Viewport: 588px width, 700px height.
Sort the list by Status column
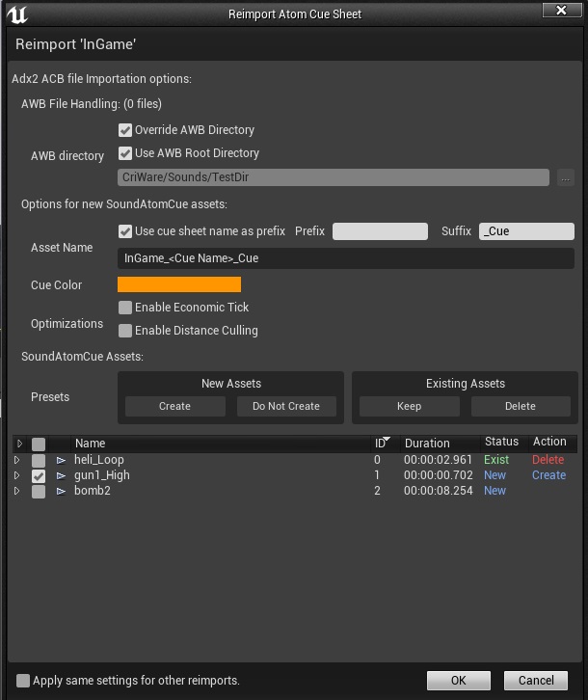504,442
